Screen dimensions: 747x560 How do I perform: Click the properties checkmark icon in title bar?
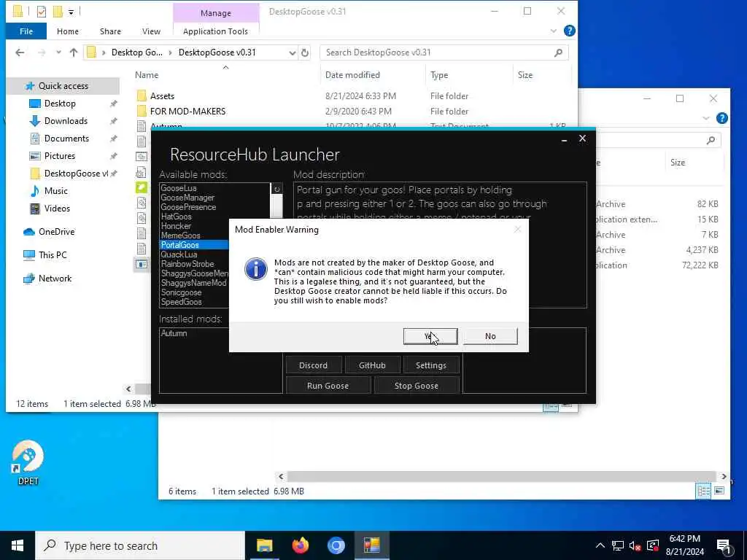coord(42,12)
